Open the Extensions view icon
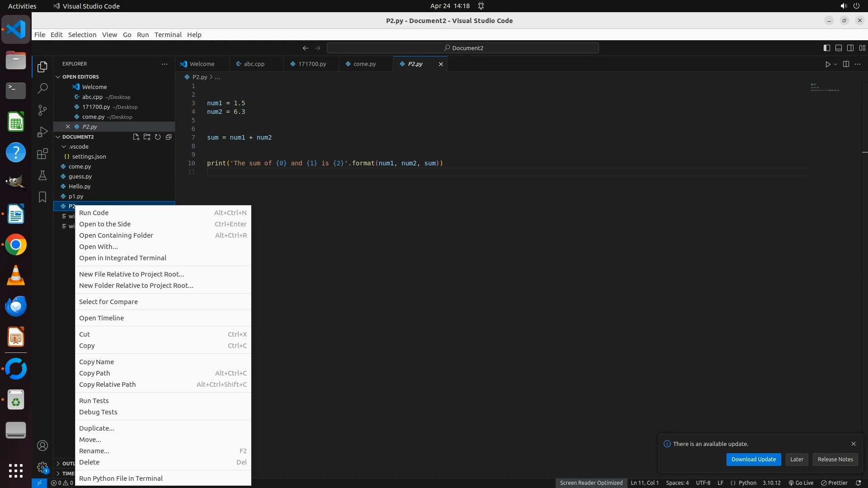This screenshot has height=488, width=868. pos(42,154)
